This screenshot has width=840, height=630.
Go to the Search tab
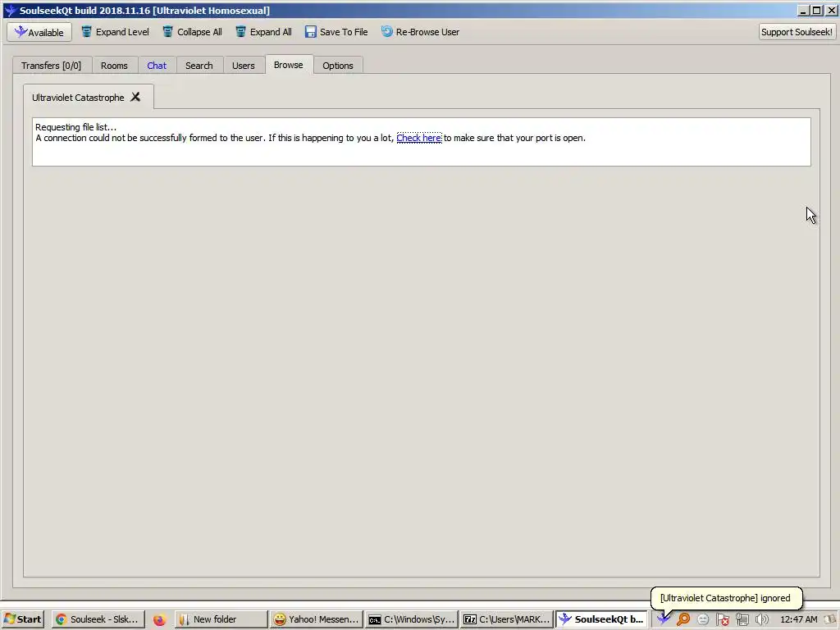[x=199, y=66]
